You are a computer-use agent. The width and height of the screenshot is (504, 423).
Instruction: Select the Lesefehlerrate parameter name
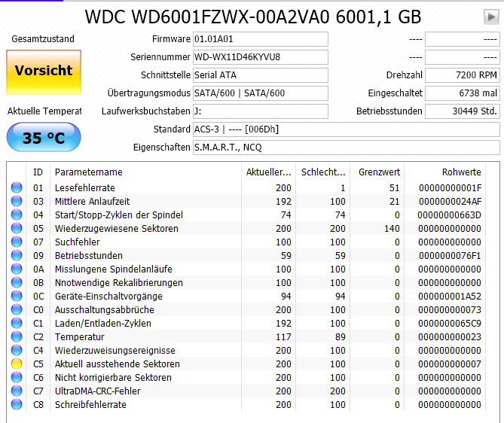(x=85, y=188)
